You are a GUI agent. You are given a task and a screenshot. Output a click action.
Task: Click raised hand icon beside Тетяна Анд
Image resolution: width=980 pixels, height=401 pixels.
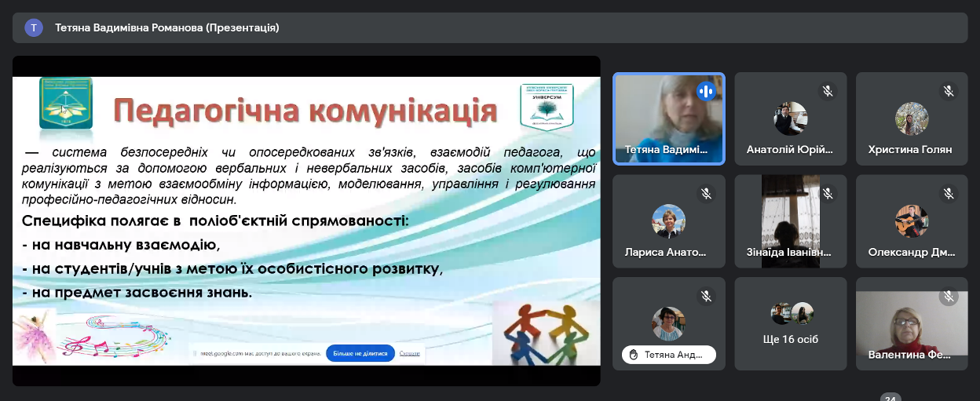point(633,355)
